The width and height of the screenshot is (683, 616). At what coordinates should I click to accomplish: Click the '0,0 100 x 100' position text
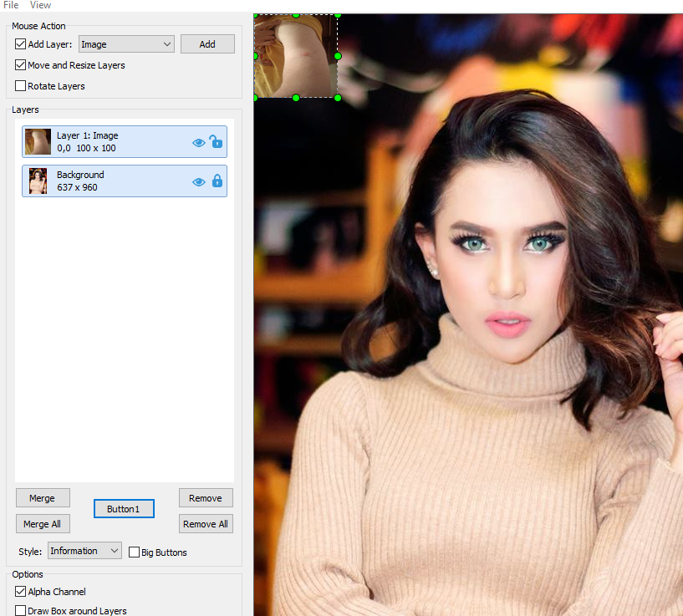coord(86,148)
